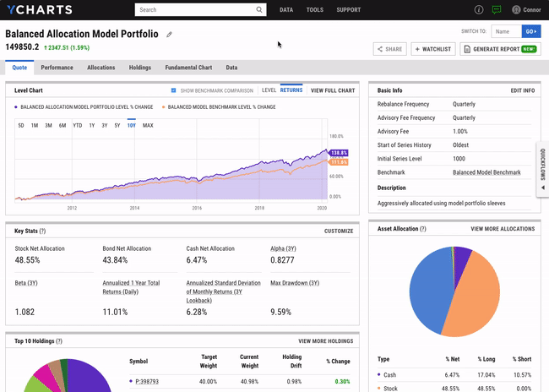The height and width of the screenshot is (392, 549).
Task: Click the GO button
Action: [x=531, y=31]
